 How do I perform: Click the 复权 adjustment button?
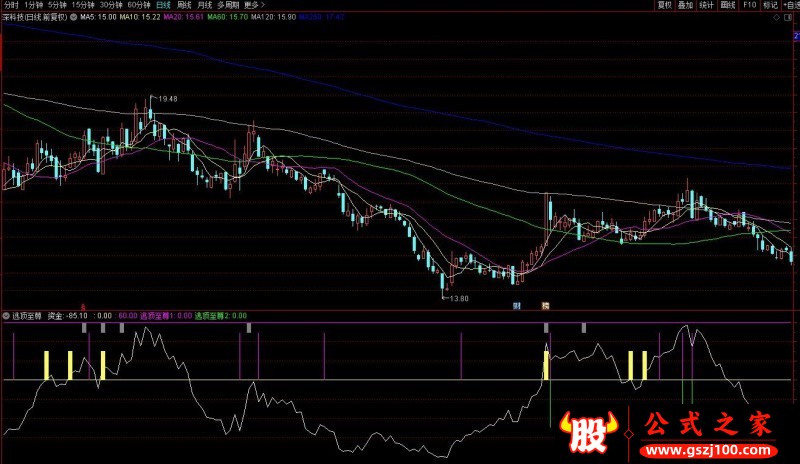click(665, 5)
